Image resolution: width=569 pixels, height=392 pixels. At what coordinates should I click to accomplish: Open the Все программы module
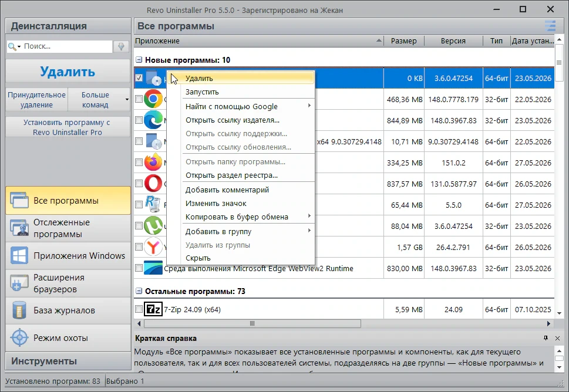pyautogui.click(x=68, y=201)
